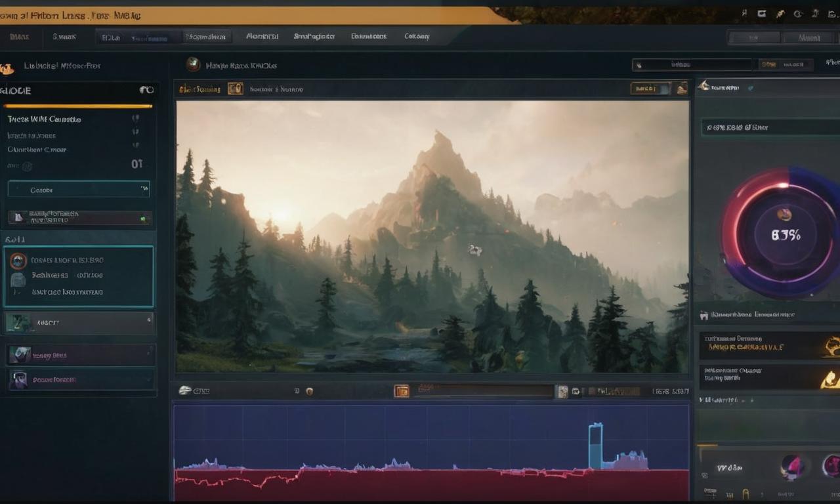This screenshot has width=840, height=504.
Task: Open the teal-outlined dropdown in the left panel
Action: click(79, 190)
